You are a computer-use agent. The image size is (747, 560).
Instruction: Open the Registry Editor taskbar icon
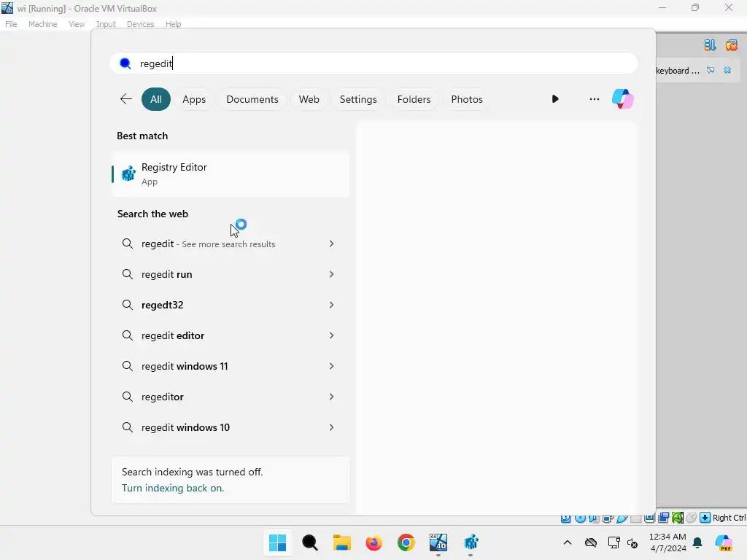point(471,542)
